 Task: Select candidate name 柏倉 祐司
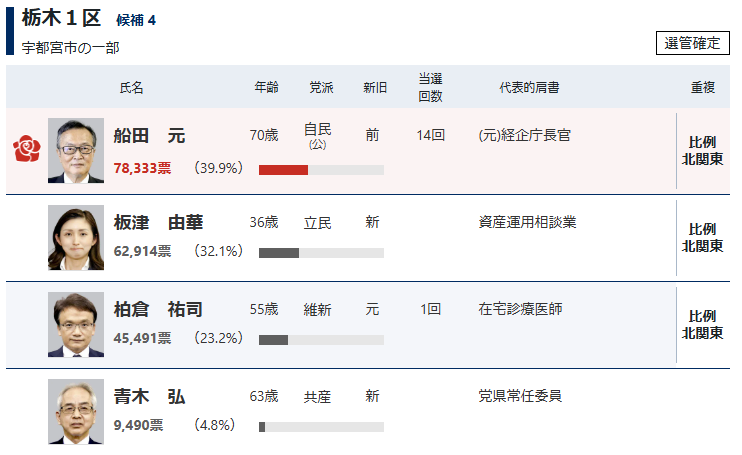[158, 310]
